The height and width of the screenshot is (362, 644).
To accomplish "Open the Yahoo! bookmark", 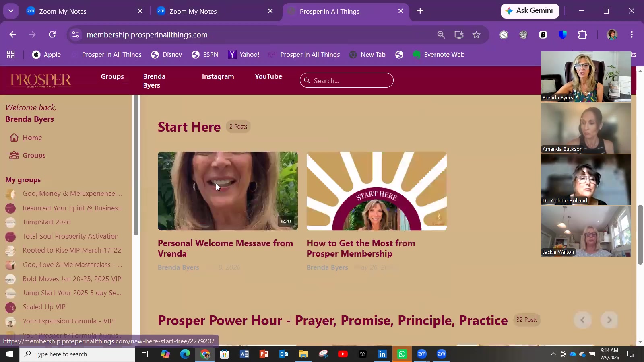I will click(244, 55).
